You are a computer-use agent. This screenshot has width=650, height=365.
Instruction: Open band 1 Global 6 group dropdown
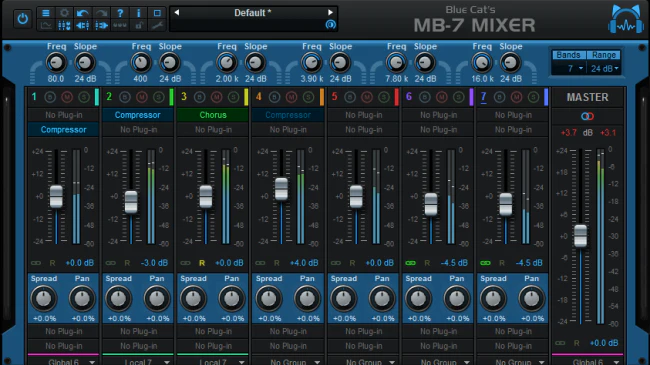(x=63, y=361)
